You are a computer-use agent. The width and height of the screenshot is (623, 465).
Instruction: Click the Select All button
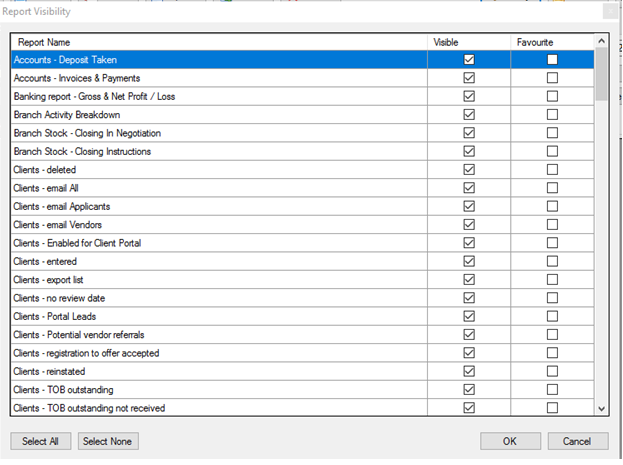click(x=41, y=441)
